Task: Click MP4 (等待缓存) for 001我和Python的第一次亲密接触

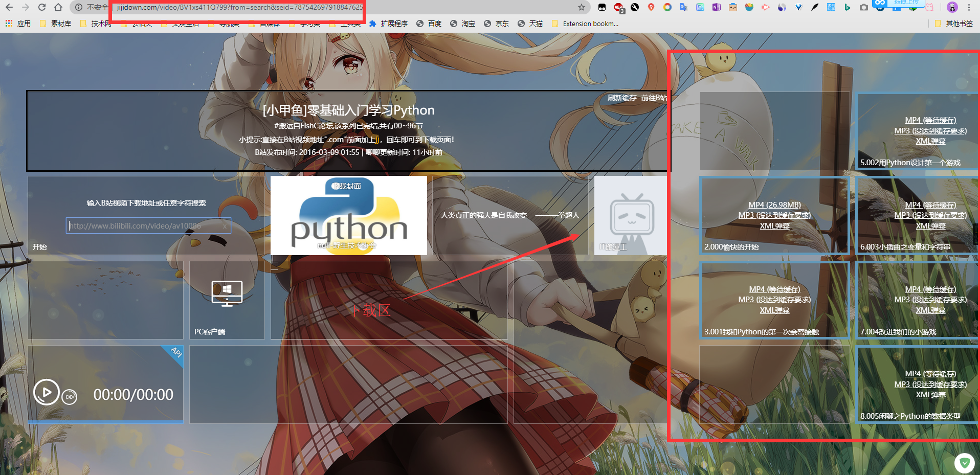Action: 774,289
